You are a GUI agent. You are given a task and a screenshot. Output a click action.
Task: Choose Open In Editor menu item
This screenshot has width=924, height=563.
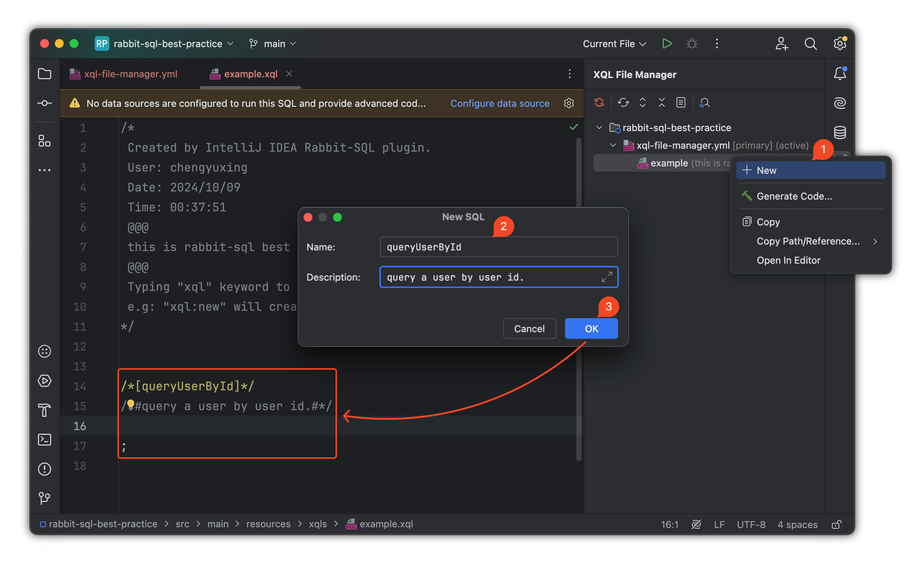(811, 260)
